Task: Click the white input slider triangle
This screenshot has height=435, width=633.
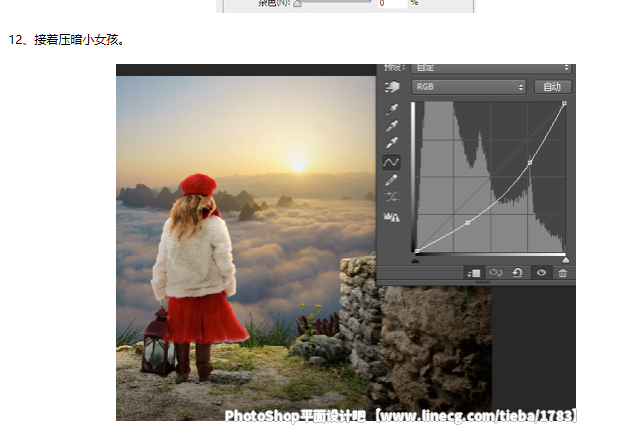Action: pos(566,260)
